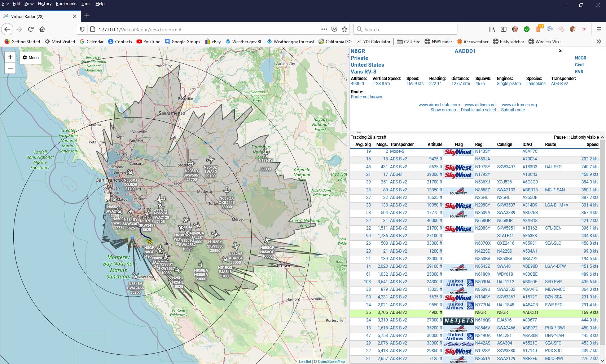Click Disable auto-select link
Screen dimensions: 606x364
(478, 110)
